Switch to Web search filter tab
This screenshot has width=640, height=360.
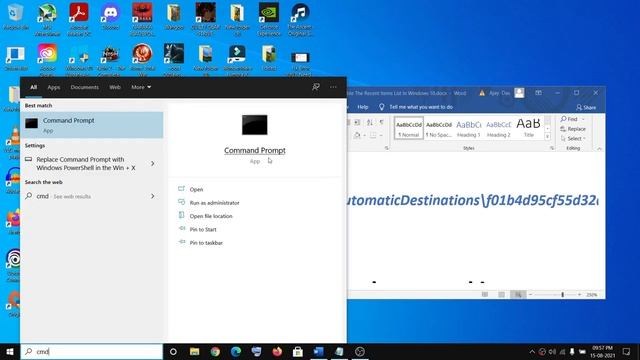click(x=115, y=87)
